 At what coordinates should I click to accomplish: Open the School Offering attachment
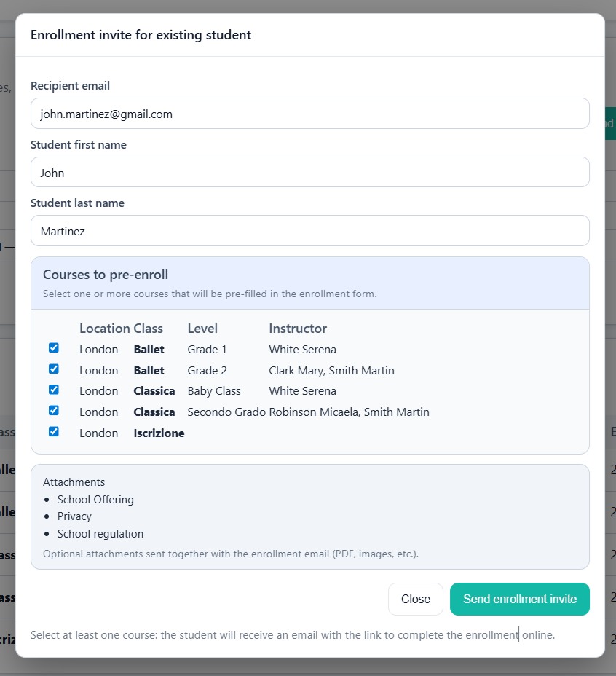point(95,499)
